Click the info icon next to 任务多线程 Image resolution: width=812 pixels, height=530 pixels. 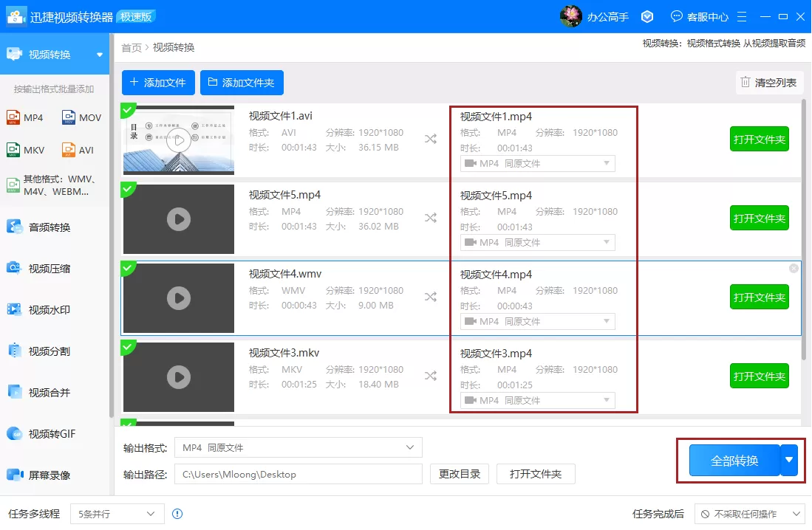tap(177, 514)
